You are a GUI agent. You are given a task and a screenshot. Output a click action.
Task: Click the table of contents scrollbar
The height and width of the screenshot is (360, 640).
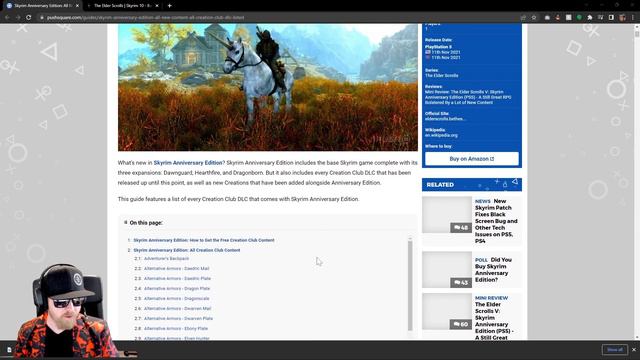pyautogui.click(x=410, y=286)
